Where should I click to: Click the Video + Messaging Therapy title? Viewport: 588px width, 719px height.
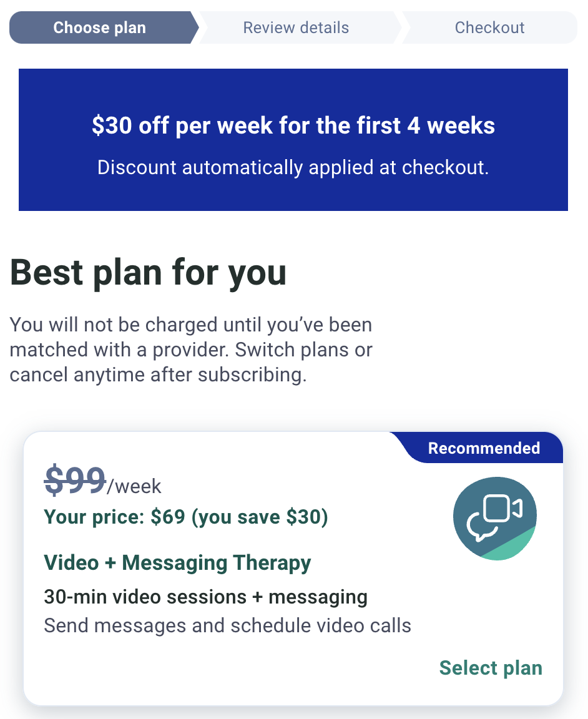pyautogui.click(x=177, y=563)
